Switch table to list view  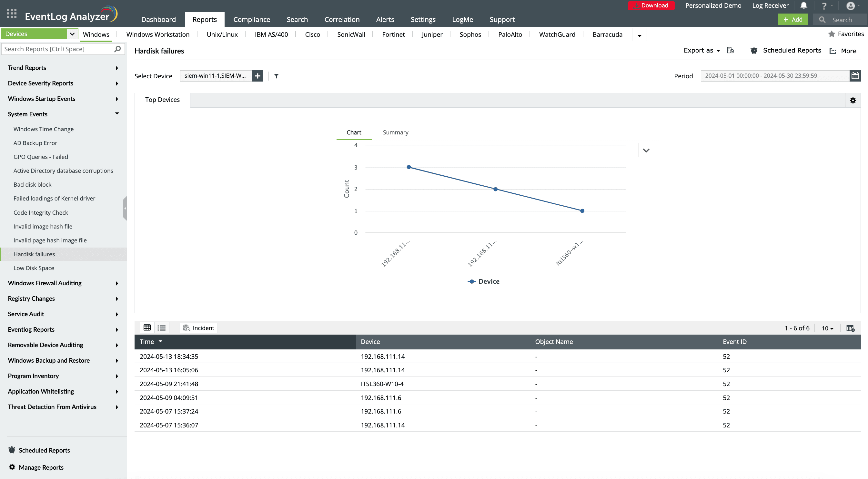pyautogui.click(x=161, y=327)
